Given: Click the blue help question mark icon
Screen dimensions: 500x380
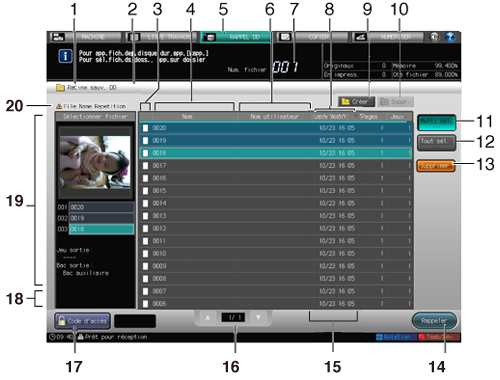Looking at the screenshot, I should [450, 37].
